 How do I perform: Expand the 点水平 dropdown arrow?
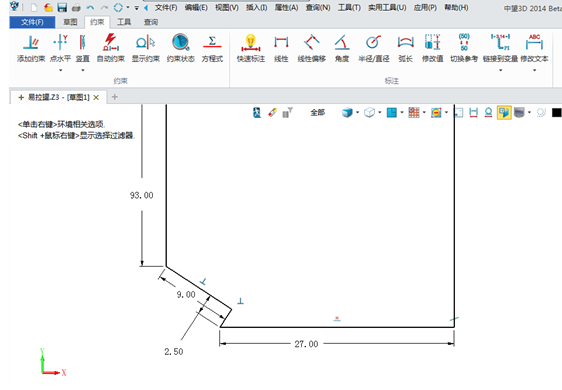pos(61,70)
